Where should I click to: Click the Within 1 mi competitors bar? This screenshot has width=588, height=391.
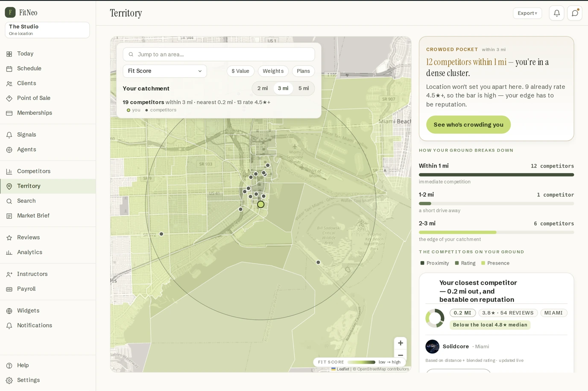496,175
